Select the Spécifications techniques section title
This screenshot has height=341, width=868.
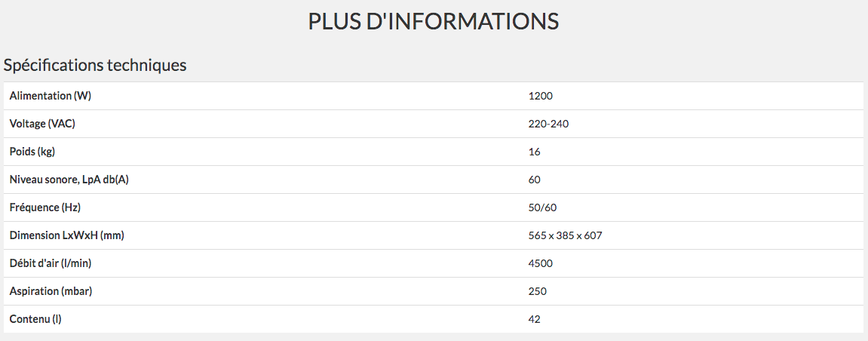(95, 66)
